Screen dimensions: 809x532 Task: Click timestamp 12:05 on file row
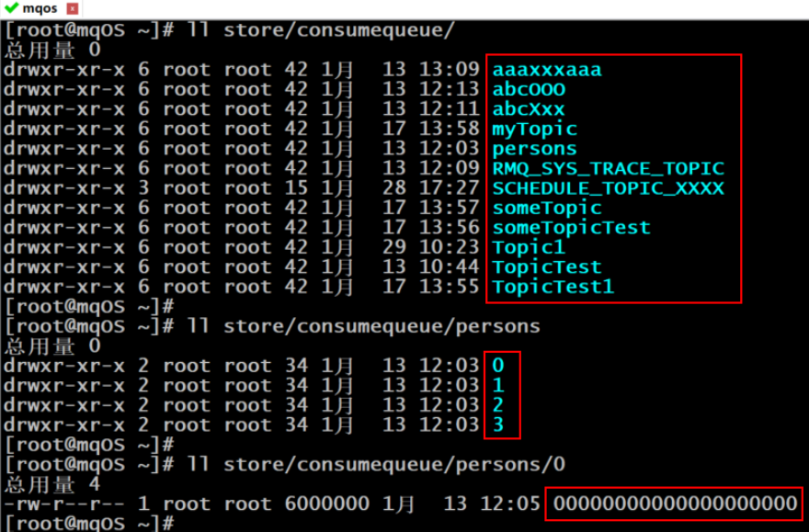point(509,504)
